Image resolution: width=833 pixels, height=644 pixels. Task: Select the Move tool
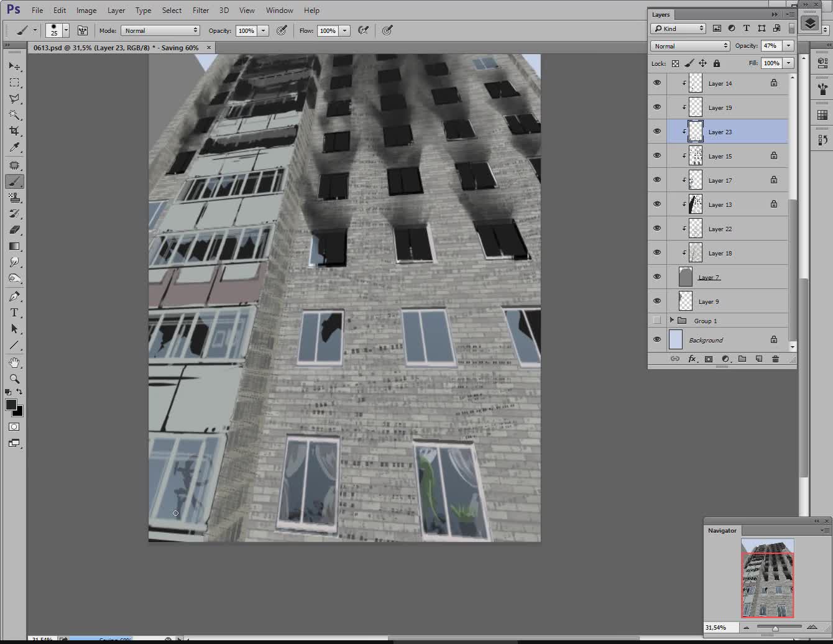(14, 67)
